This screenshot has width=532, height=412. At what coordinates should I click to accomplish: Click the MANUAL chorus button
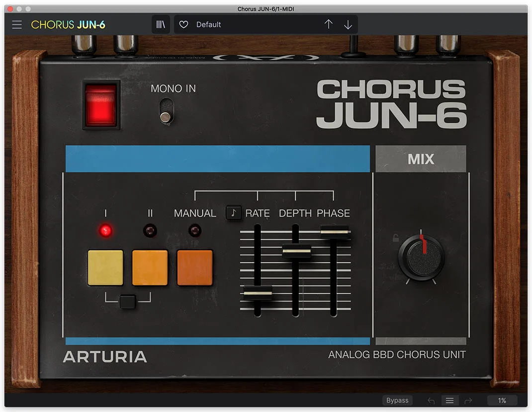click(x=194, y=267)
